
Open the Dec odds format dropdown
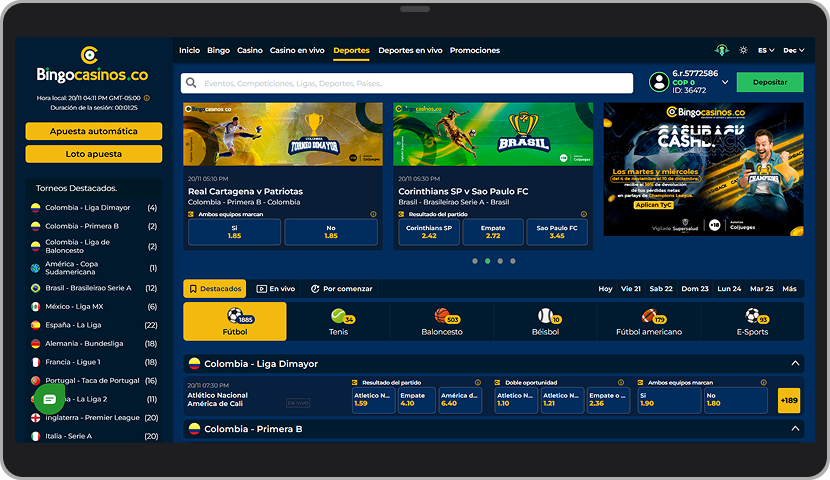793,50
